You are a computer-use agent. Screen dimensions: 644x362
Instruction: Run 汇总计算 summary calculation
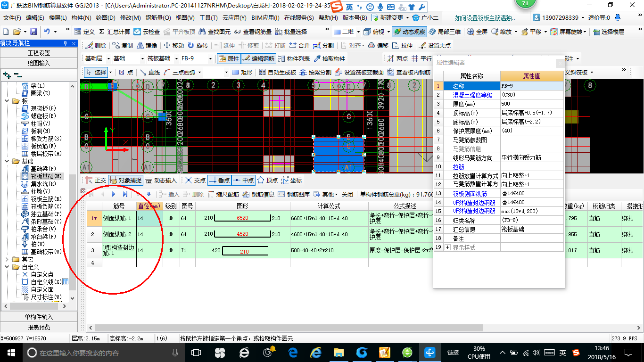(x=114, y=32)
